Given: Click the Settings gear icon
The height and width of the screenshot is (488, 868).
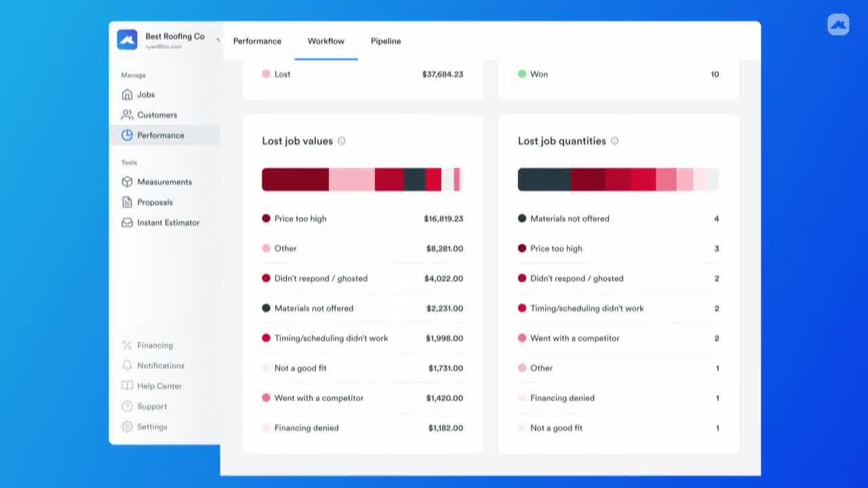Looking at the screenshot, I should click(127, 427).
